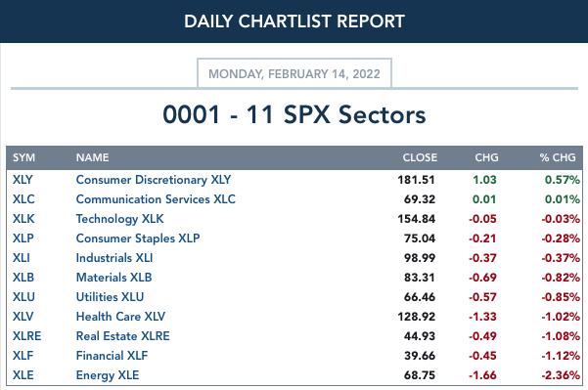Click the 0001 - 11 SPX Sectors title
The height and width of the screenshot is (390, 588).
pyautogui.click(x=294, y=114)
